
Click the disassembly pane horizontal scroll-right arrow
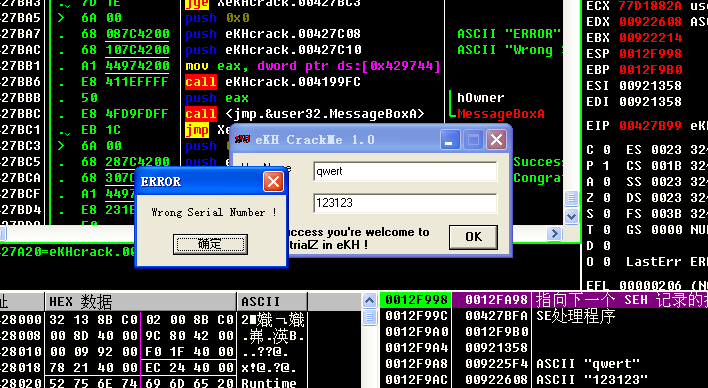pyautogui.click(x=554, y=233)
